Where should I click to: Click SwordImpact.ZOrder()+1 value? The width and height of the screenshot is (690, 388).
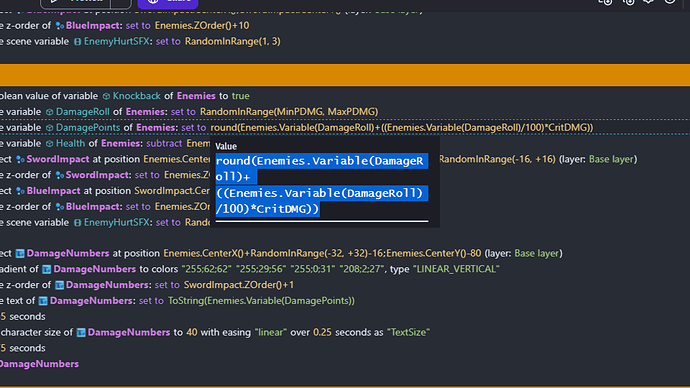click(239, 285)
